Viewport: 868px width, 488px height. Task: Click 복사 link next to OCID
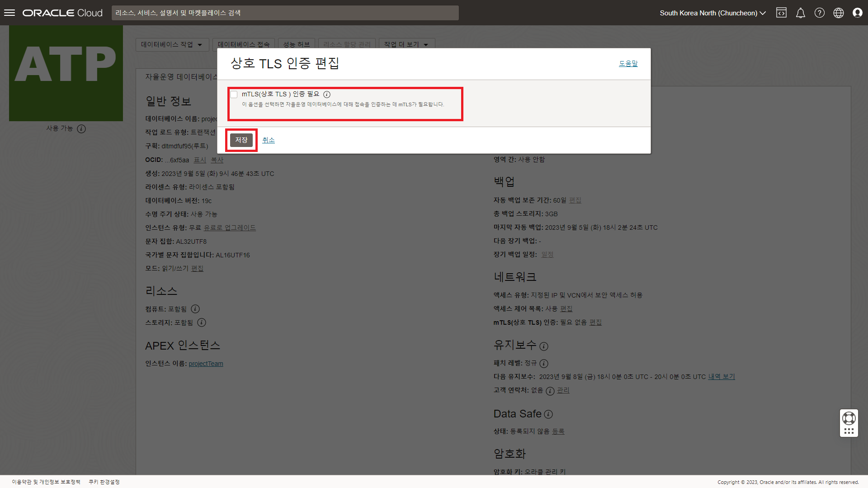pos(217,160)
